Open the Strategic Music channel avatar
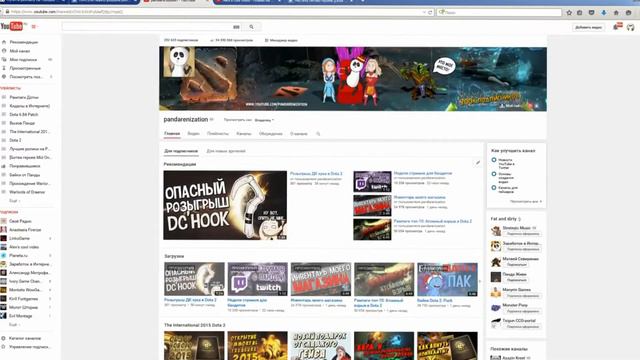640x360 pixels. [x=496, y=231]
